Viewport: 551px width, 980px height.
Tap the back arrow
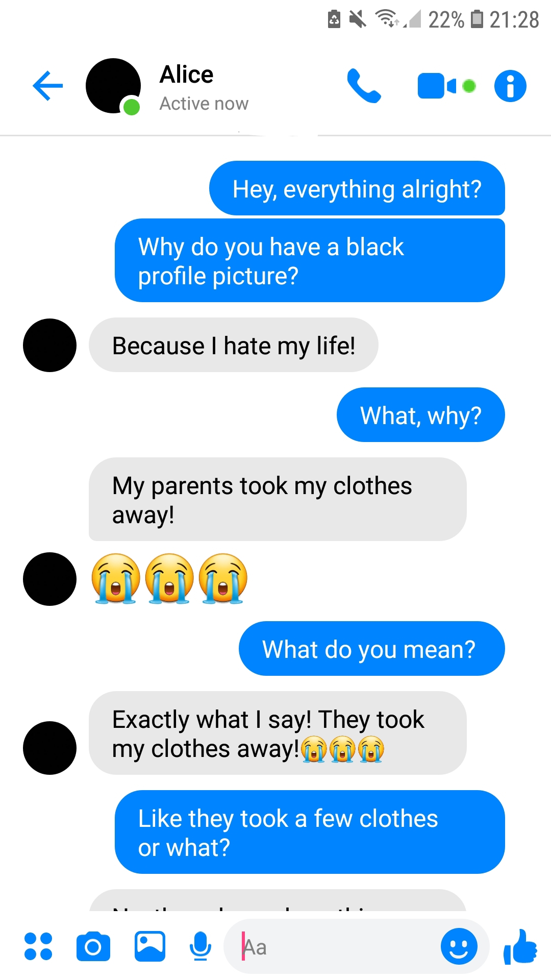pyautogui.click(x=47, y=85)
